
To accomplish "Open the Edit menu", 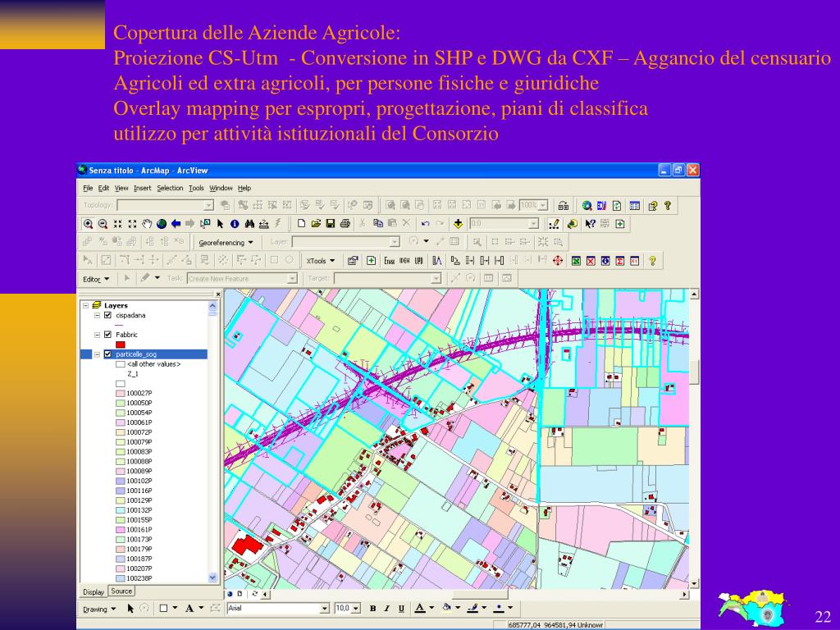I will coord(103,188).
